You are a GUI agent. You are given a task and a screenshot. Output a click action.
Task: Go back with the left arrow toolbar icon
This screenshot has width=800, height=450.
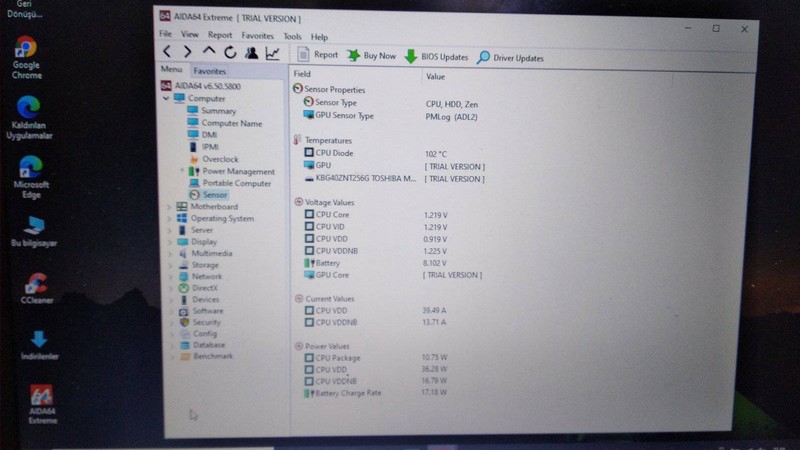tap(167, 51)
